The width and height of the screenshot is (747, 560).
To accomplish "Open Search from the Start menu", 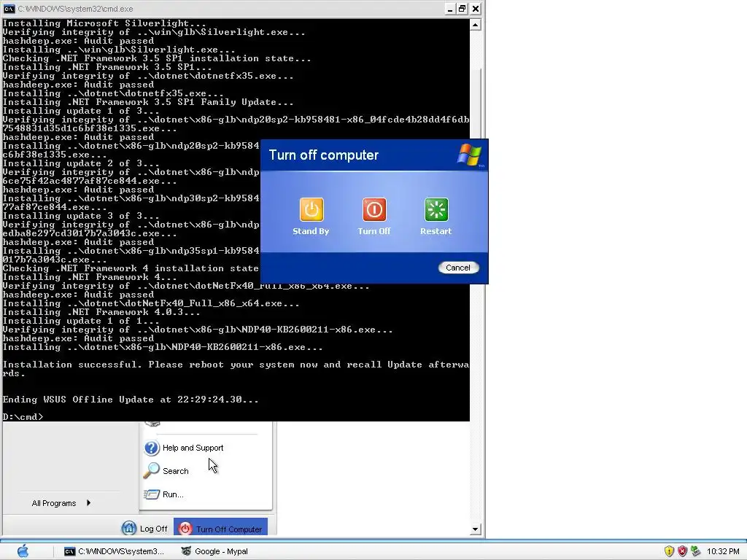I will pos(167,471).
